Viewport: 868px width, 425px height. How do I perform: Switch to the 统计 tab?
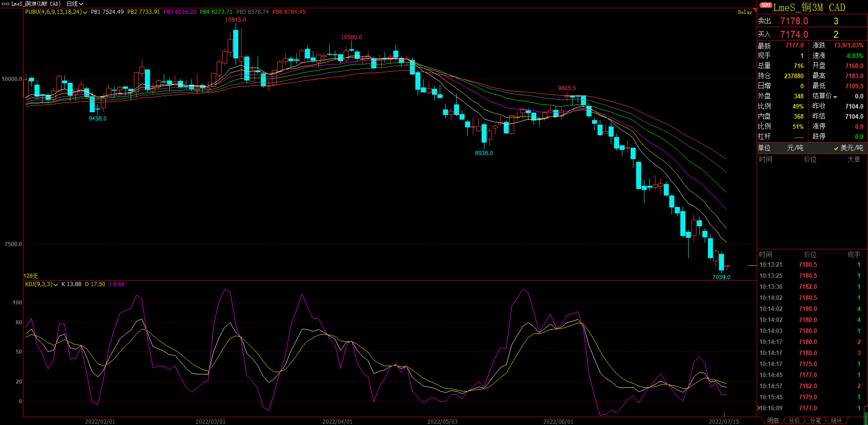point(836,420)
